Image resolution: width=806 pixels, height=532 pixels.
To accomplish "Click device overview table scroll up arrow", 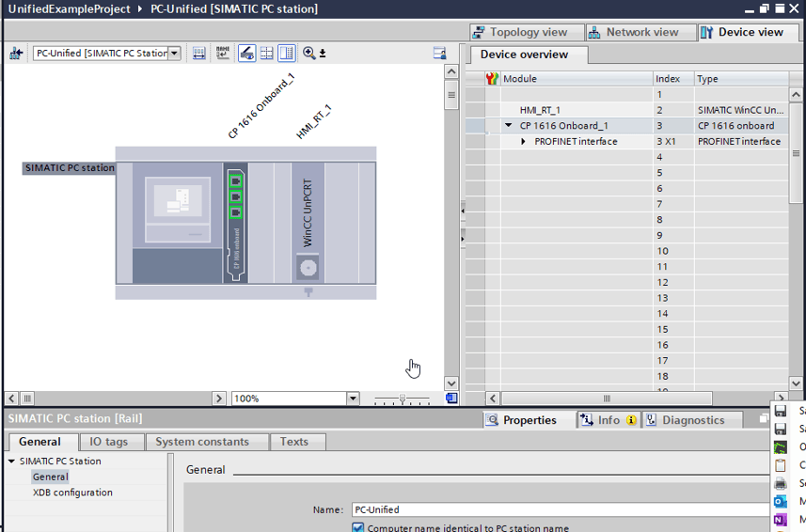I will (x=796, y=95).
